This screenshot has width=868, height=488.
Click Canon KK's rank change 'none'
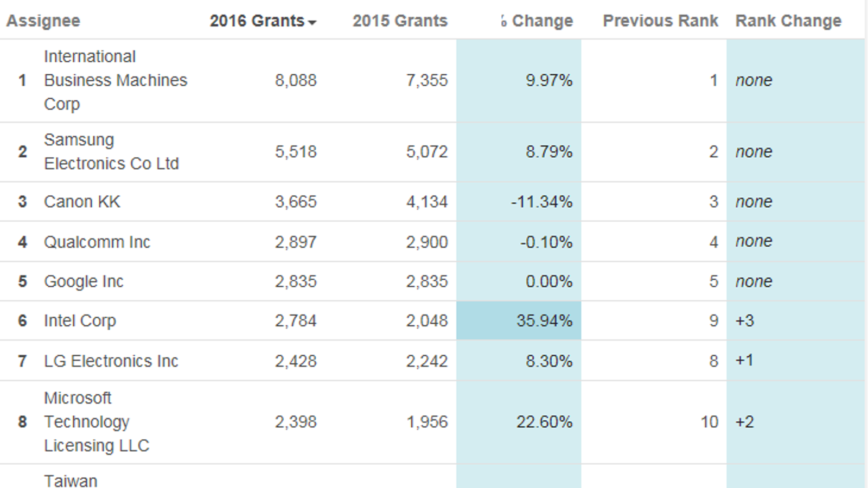754,202
